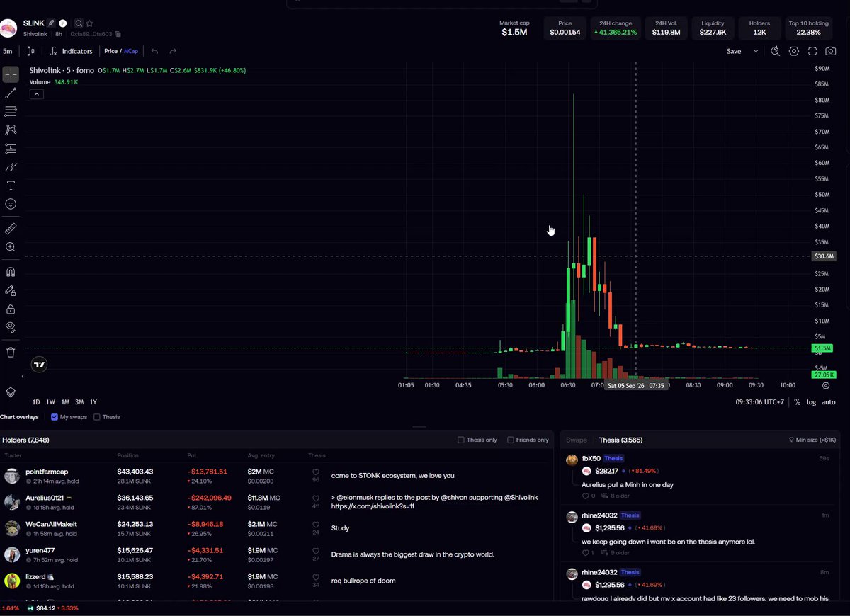
Task: Open trader pointfarmcap's profile
Action: pos(47,471)
